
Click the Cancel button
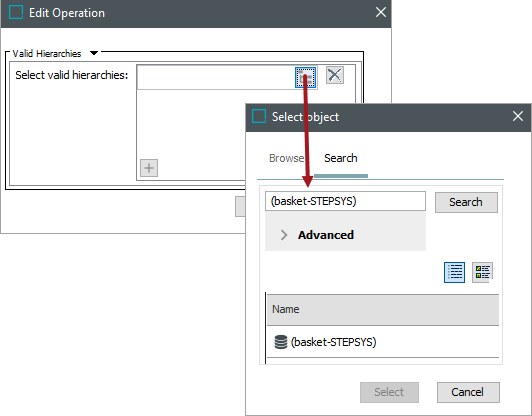468,392
